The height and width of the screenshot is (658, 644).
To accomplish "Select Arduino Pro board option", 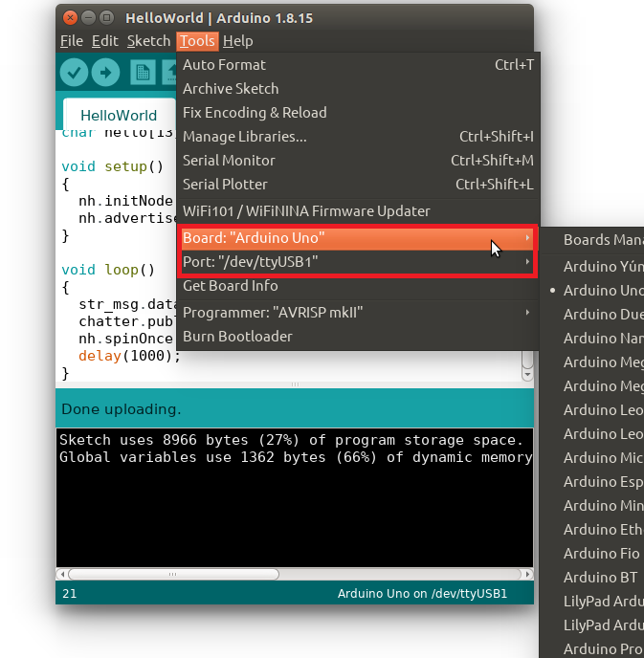I will click(x=592, y=649).
